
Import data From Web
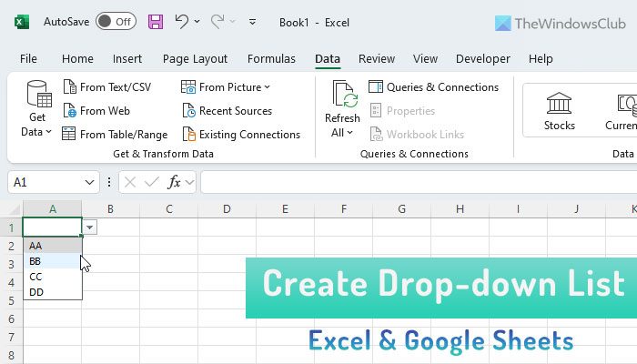[x=96, y=110]
